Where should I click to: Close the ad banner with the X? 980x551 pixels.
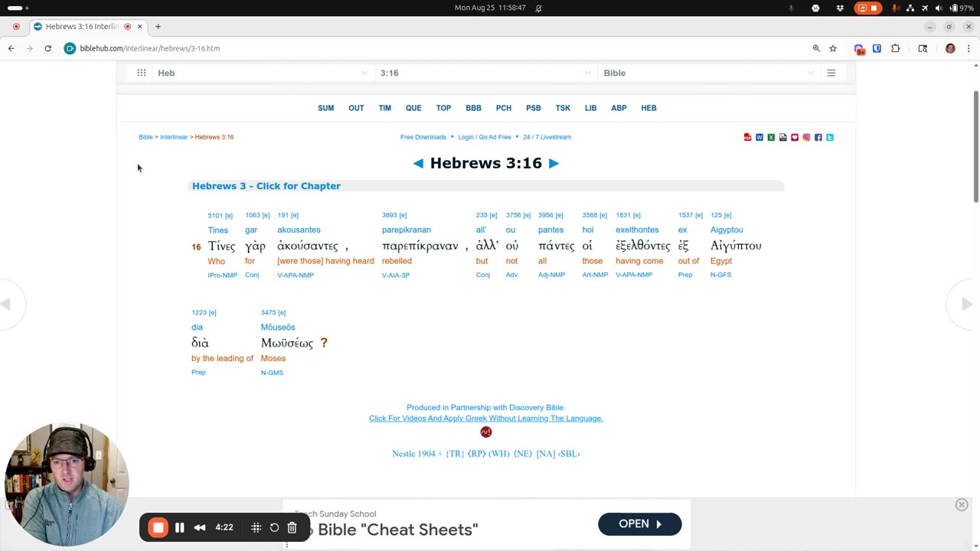[962, 504]
